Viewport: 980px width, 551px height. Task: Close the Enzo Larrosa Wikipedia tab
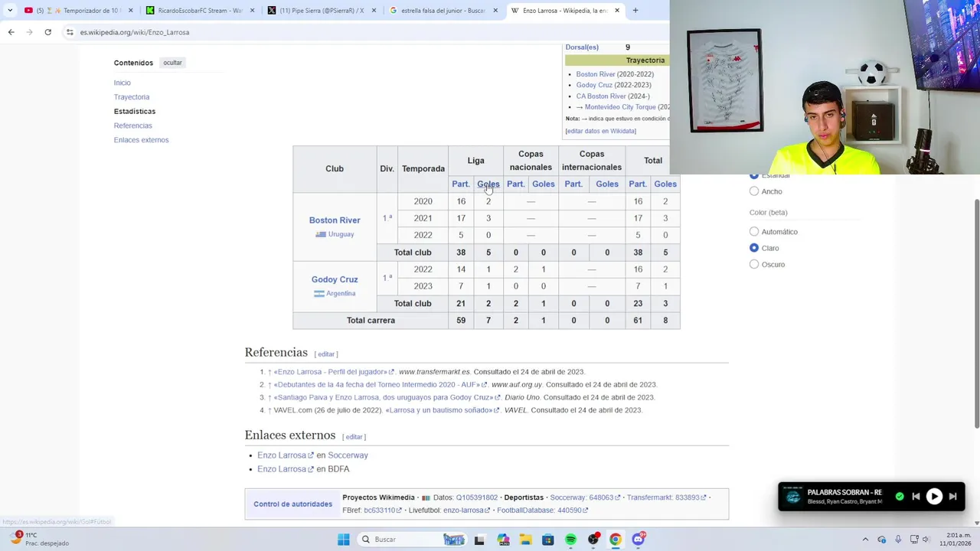616,11
